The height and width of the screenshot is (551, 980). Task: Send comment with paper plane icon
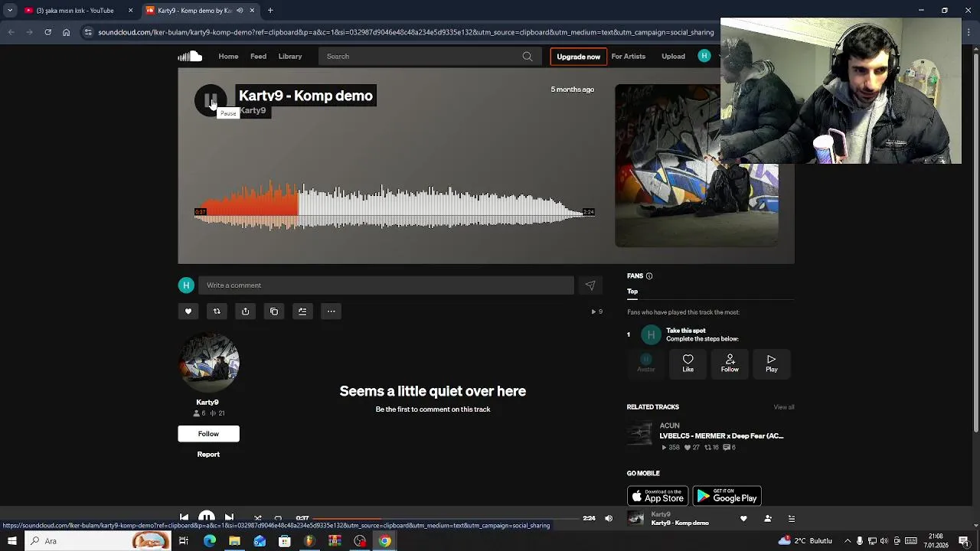pos(590,285)
